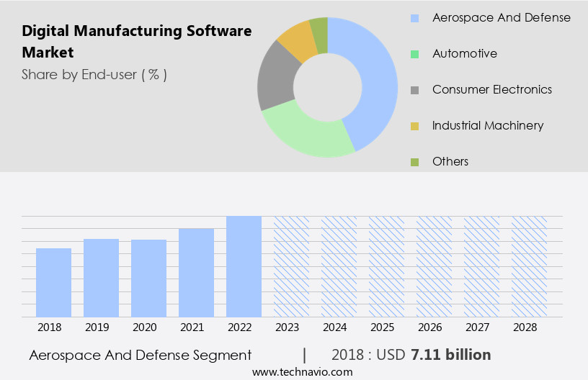Click the Others olive-green legend swatch

[414, 162]
